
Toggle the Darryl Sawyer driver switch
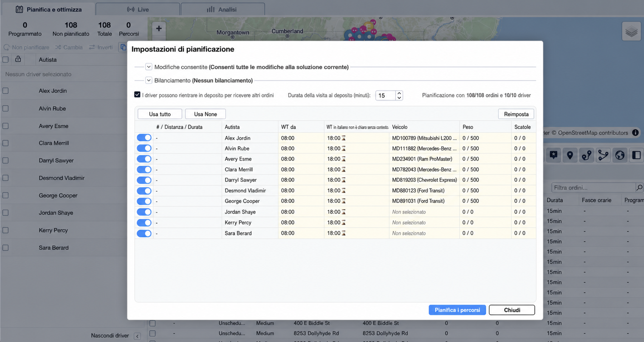tap(144, 180)
